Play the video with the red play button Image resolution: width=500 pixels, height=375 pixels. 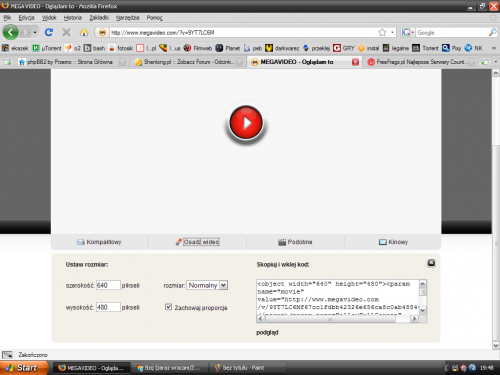click(246, 122)
